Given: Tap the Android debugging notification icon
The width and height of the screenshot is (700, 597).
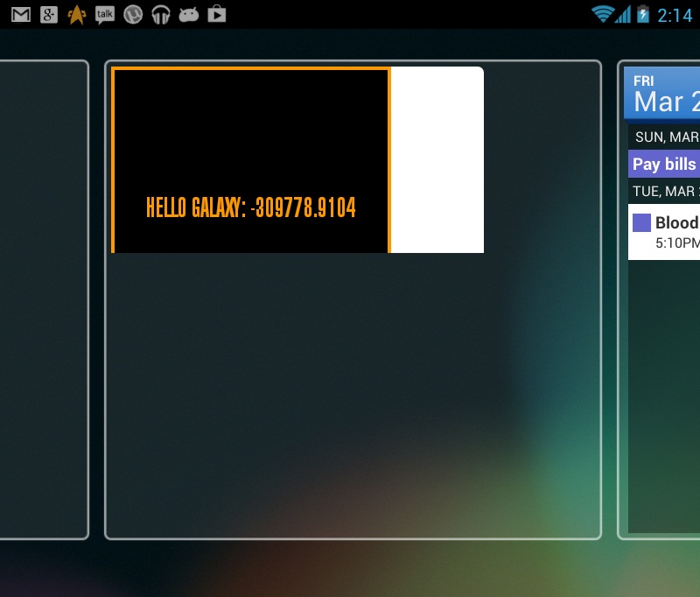Looking at the screenshot, I should click(x=189, y=15).
